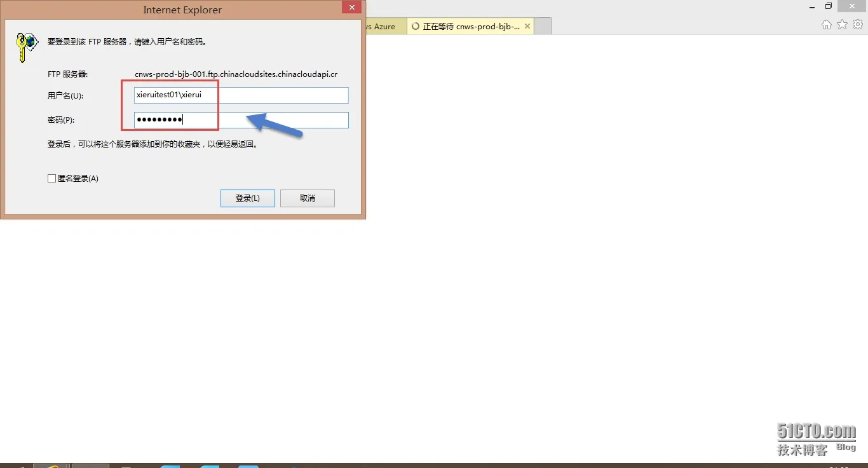Viewport: 868px width, 468px height.
Task: Click the Internet Explorer dialog title
Action: 182,10
